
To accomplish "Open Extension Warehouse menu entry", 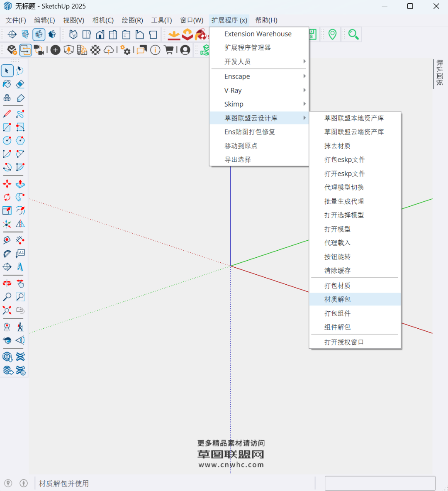I will (x=258, y=34).
